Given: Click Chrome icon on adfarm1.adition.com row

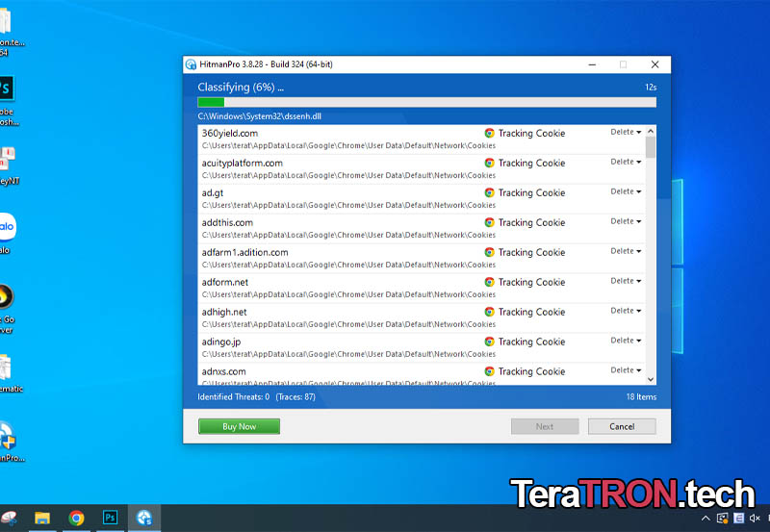Looking at the screenshot, I should [489, 252].
